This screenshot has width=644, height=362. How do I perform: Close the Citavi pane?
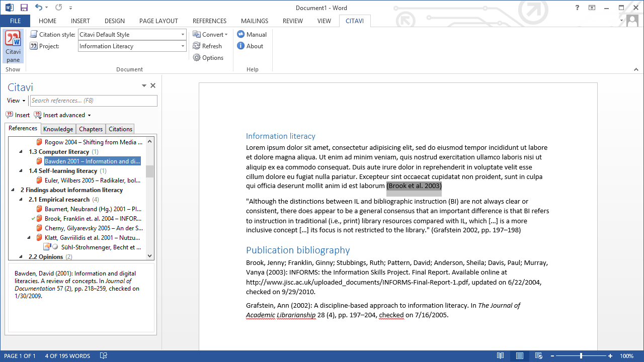click(x=153, y=85)
